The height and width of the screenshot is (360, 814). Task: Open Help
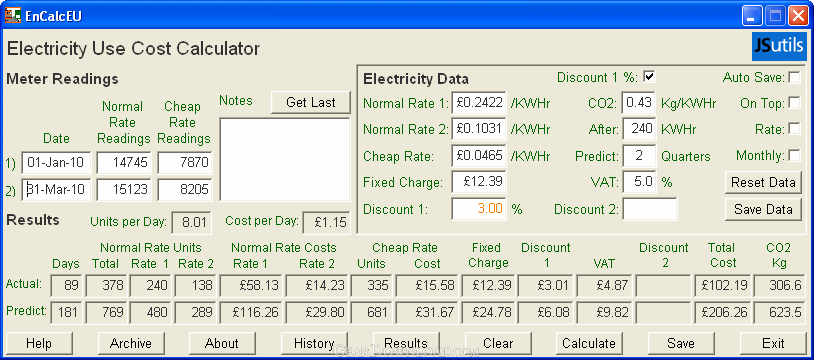click(x=39, y=343)
